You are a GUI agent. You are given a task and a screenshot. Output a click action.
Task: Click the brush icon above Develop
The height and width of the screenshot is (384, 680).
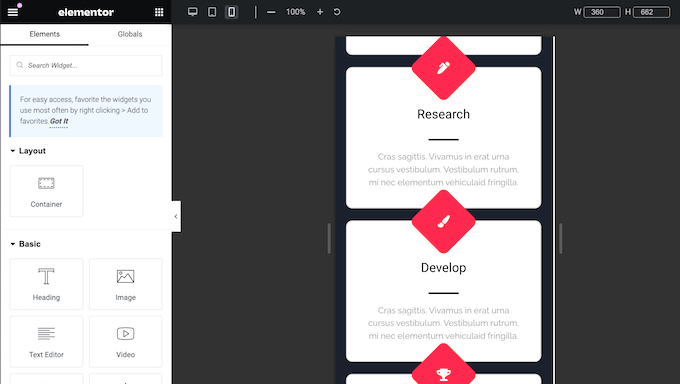point(443,222)
